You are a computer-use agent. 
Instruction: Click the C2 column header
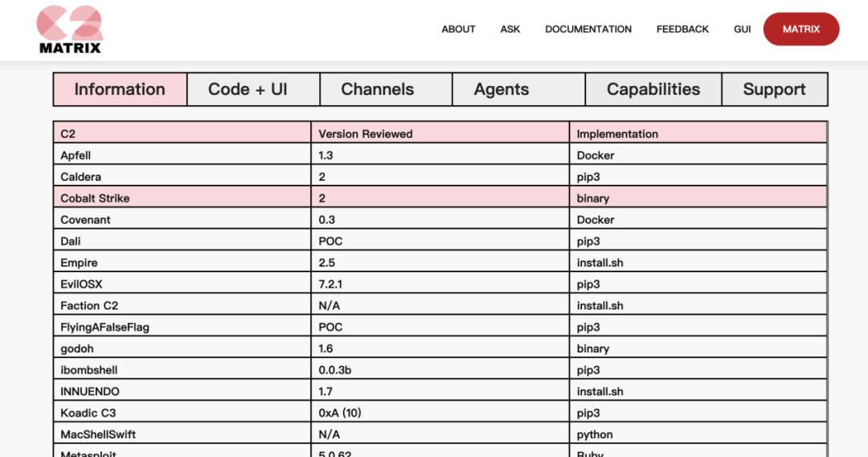pos(182,133)
